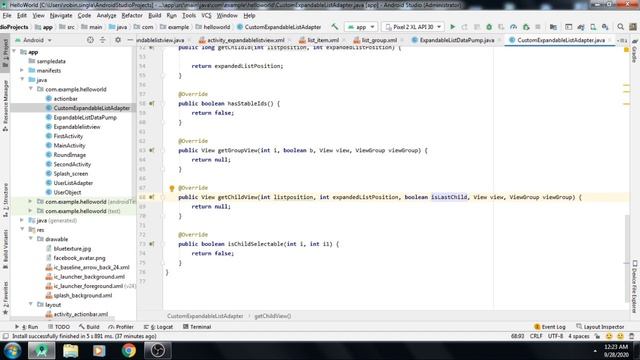Open Project panel settings gear
Viewport: 640px width, 360px height.
pyautogui.click(x=118, y=40)
